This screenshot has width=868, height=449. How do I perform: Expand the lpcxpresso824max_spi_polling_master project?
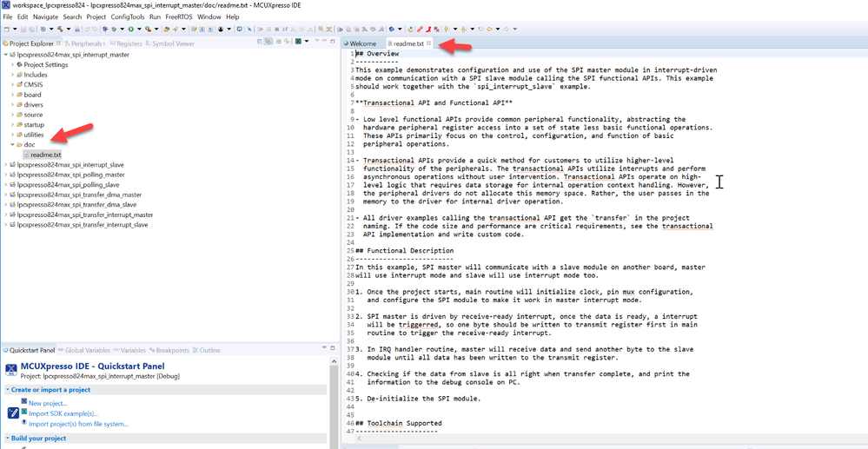[x=5, y=175]
